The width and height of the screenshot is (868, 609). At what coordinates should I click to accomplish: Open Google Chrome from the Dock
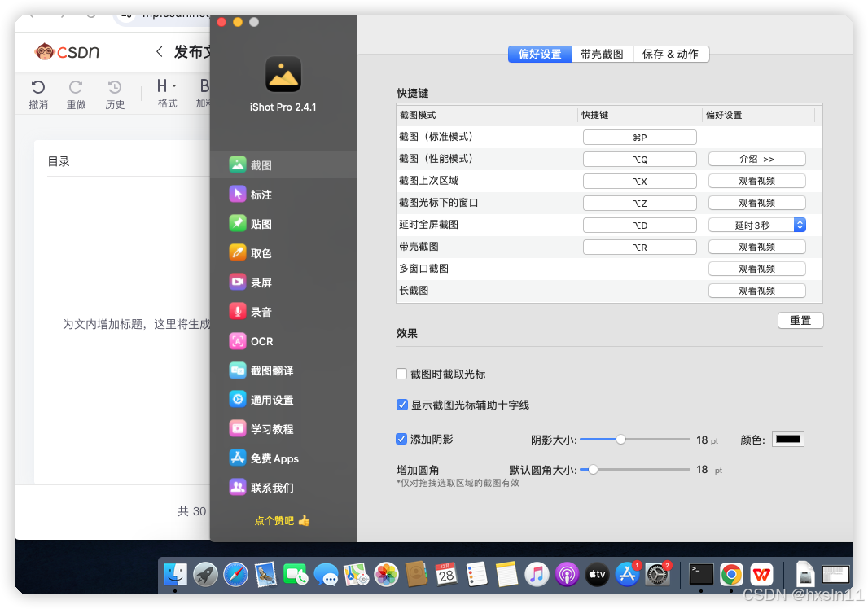pos(731,574)
